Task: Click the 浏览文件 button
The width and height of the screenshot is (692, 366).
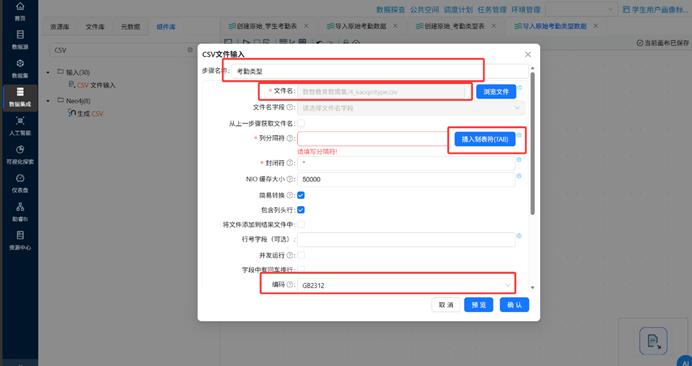Action: click(x=496, y=92)
